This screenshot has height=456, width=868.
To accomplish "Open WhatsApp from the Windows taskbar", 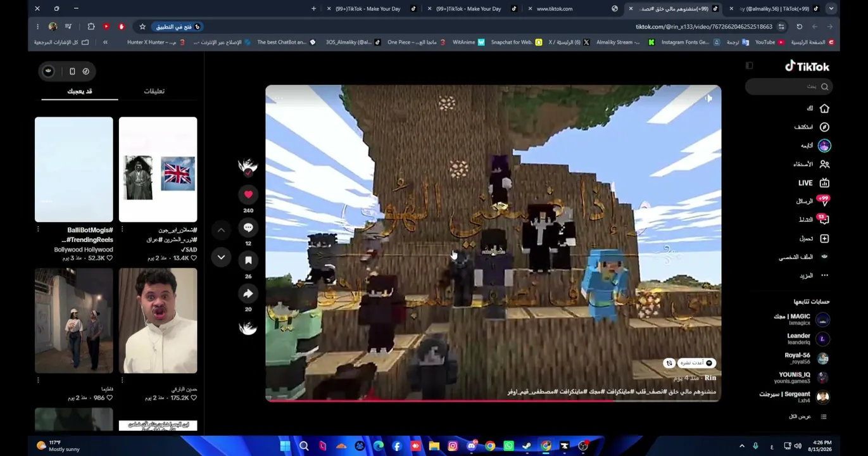I will pos(508,446).
